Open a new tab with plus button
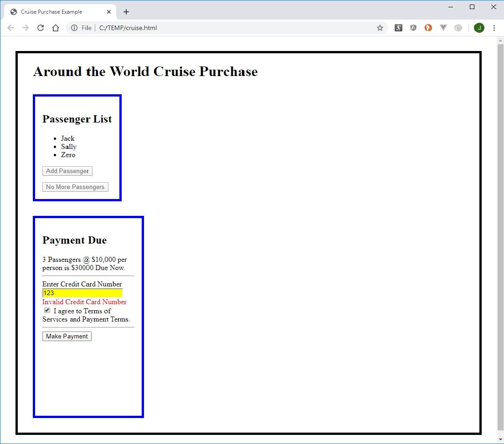Image resolution: width=504 pixels, height=444 pixels. point(126,12)
